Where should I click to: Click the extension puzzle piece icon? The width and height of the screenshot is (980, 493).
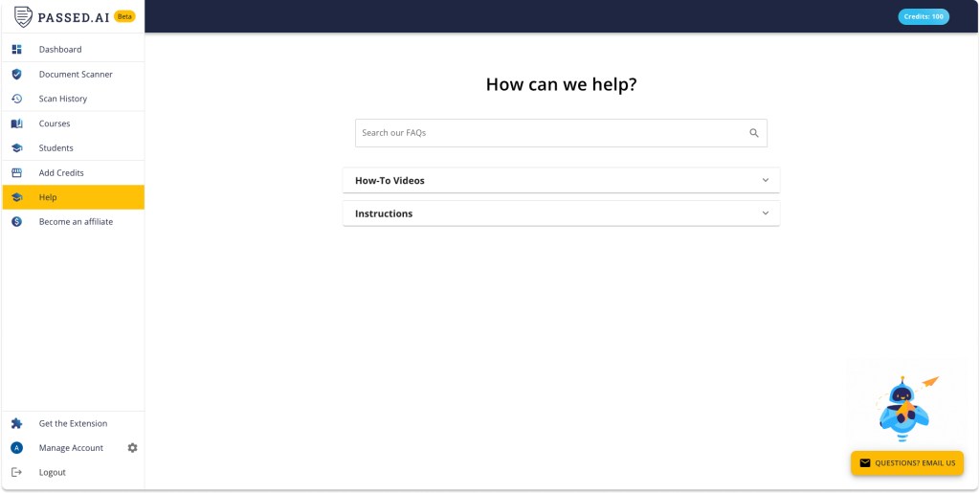click(17, 424)
